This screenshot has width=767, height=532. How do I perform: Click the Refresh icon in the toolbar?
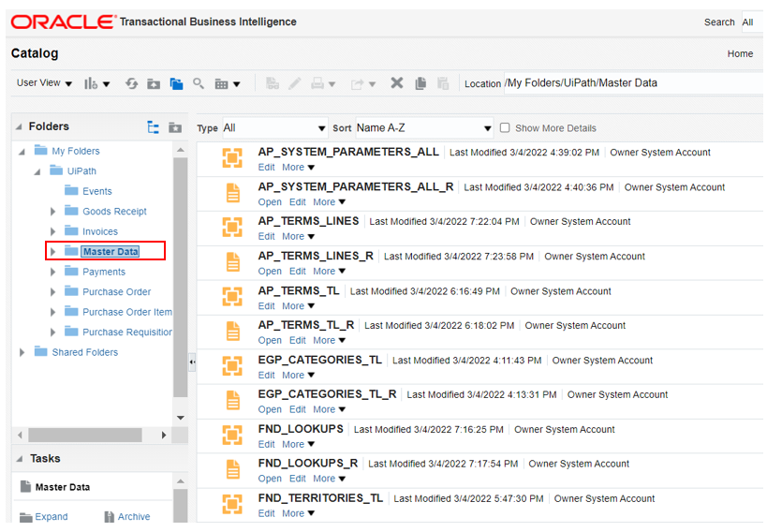pyautogui.click(x=132, y=83)
